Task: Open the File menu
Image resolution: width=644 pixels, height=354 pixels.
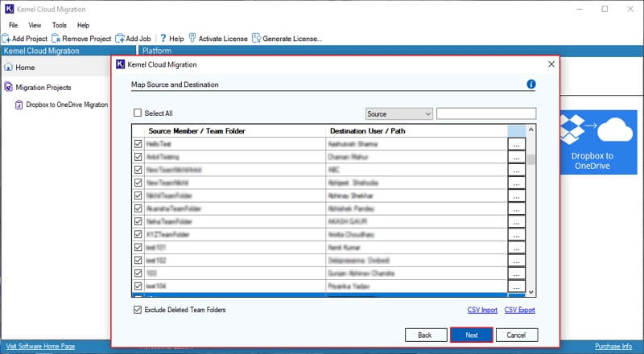Action: tap(13, 25)
